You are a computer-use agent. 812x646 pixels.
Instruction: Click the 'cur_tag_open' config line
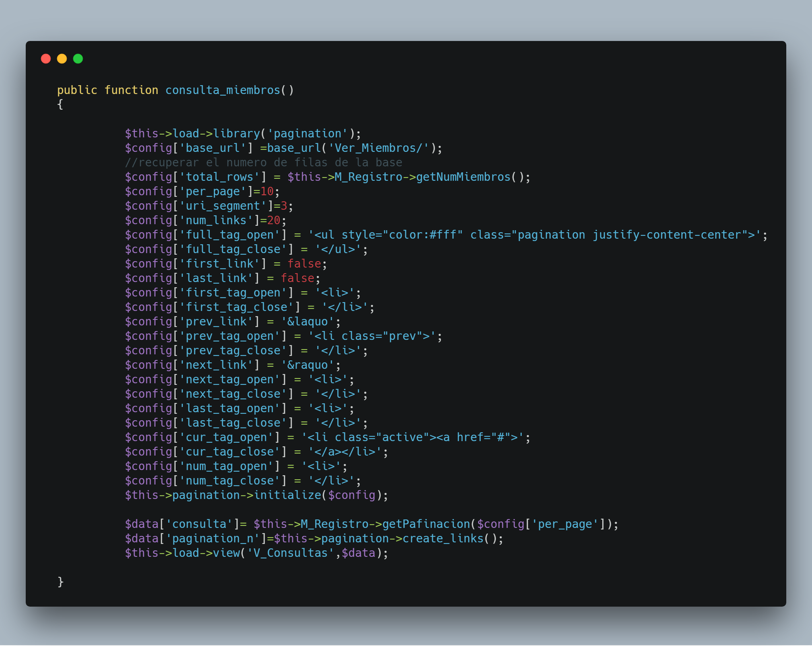[328, 437]
